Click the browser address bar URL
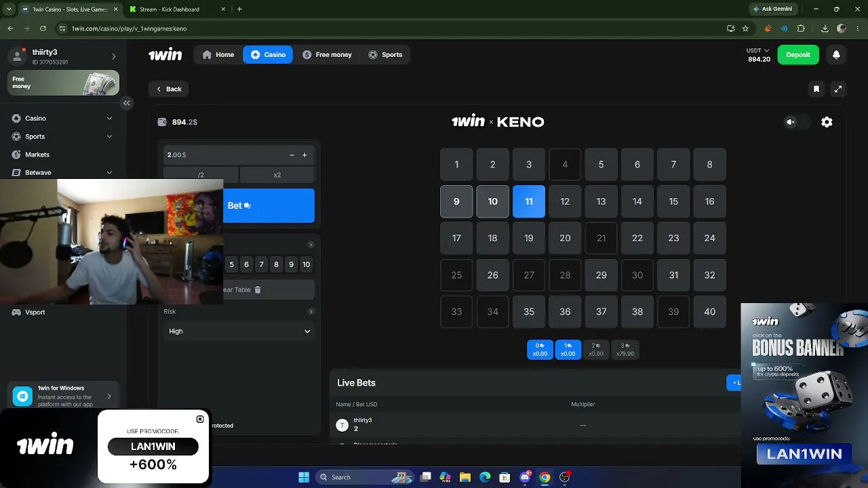The height and width of the screenshot is (488, 868). click(x=130, y=28)
